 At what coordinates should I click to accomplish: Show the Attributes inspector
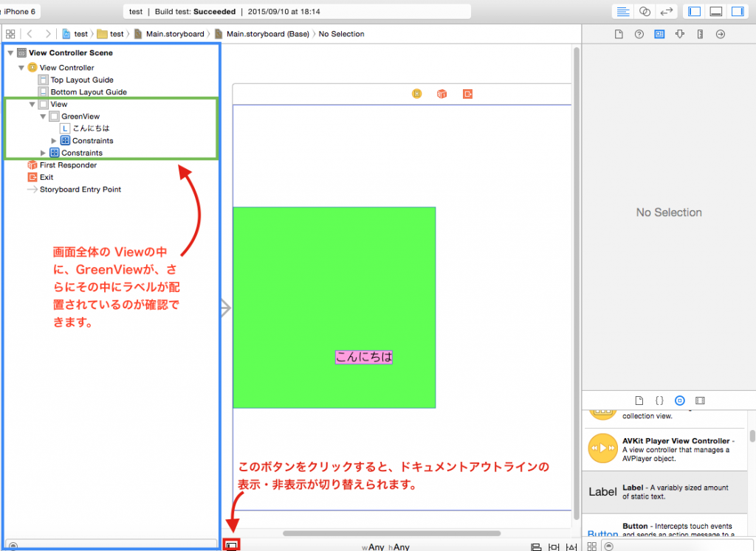coord(680,34)
